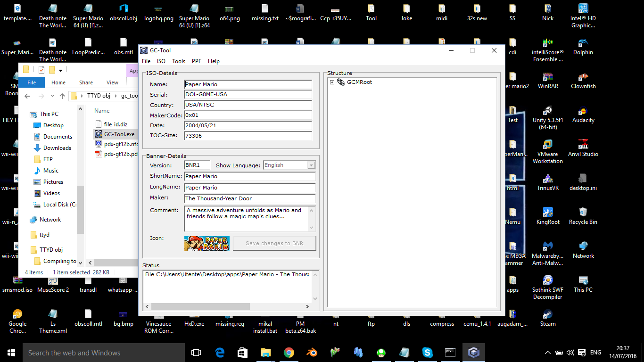Click the Save changes to BNR button
The height and width of the screenshot is (362, 644).
(x=274, y=243)
